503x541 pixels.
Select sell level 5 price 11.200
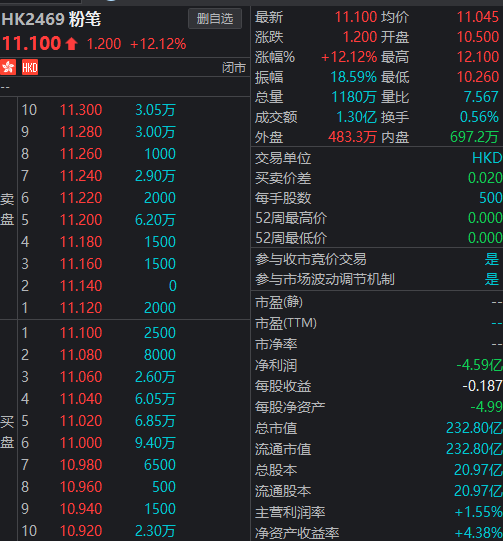pyautogui.click(x=81, y=220)
